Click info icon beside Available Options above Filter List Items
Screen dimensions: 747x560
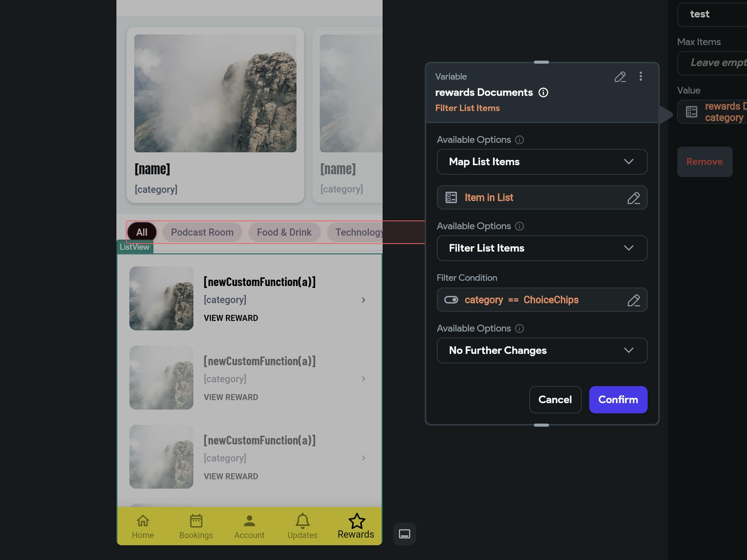tap(519, 226)
